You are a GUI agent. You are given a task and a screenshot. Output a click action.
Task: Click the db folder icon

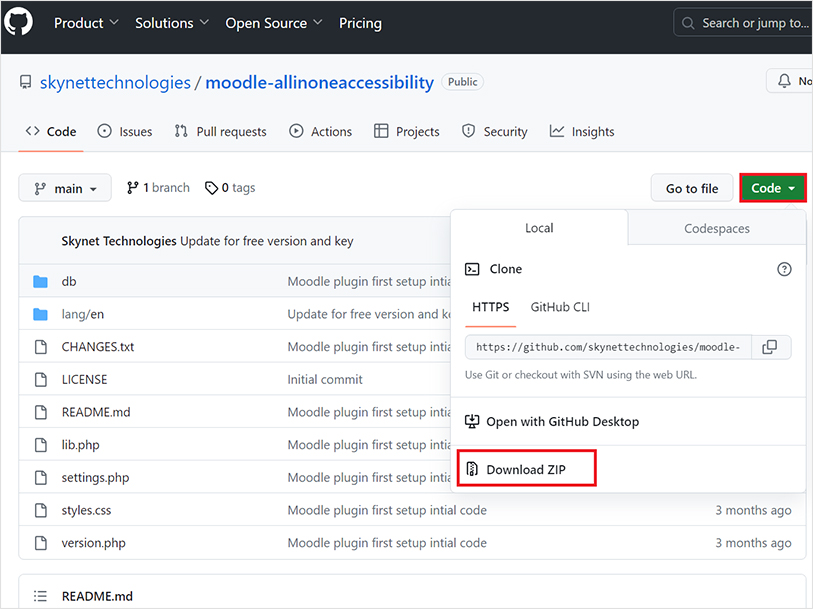[x=41, y=282]
